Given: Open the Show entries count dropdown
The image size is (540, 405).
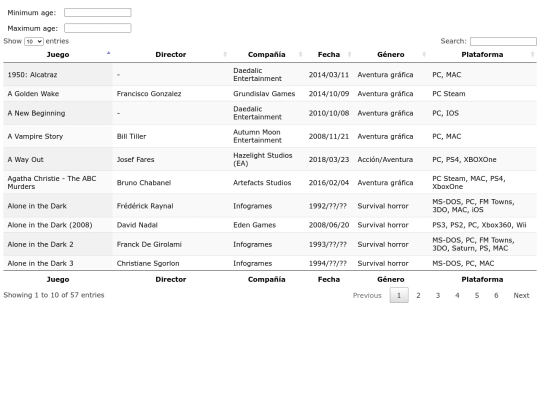Looking at the screenshot, I should pos(34,41).
